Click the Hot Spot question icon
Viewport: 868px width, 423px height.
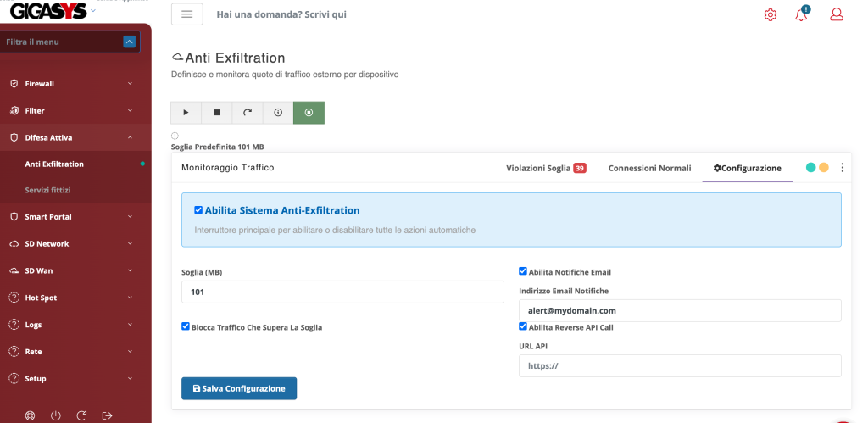click(x=14, y=298)
